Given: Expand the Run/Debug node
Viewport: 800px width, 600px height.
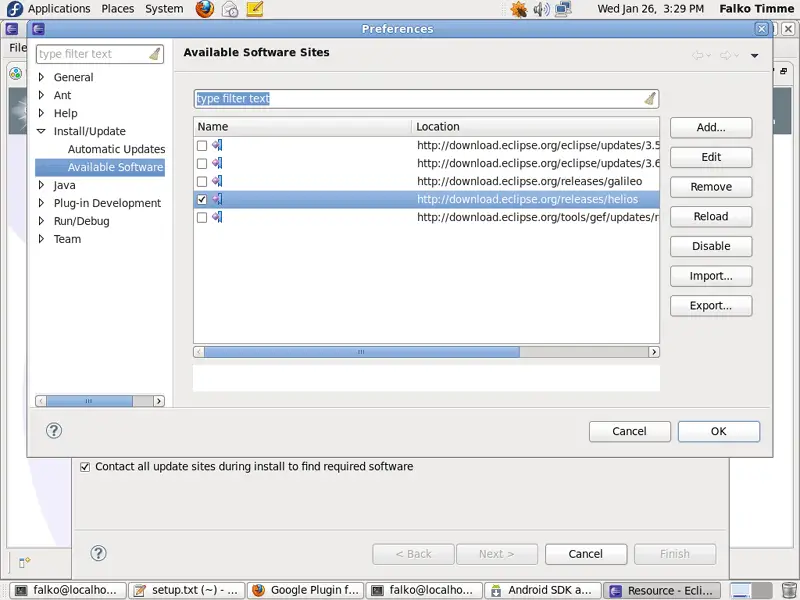Looking at the screenshot, I should coord(41,221).
